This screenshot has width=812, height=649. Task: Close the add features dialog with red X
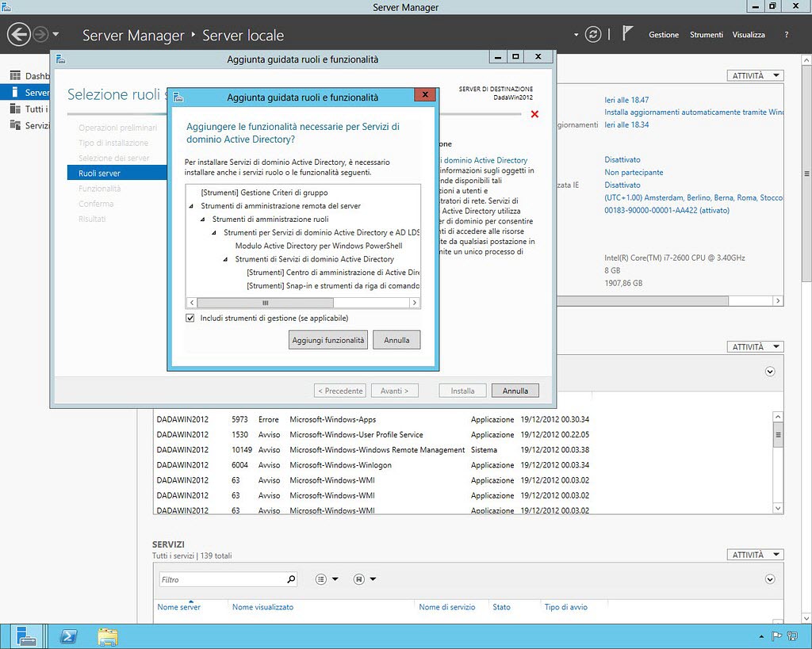(x=425, y=95)
